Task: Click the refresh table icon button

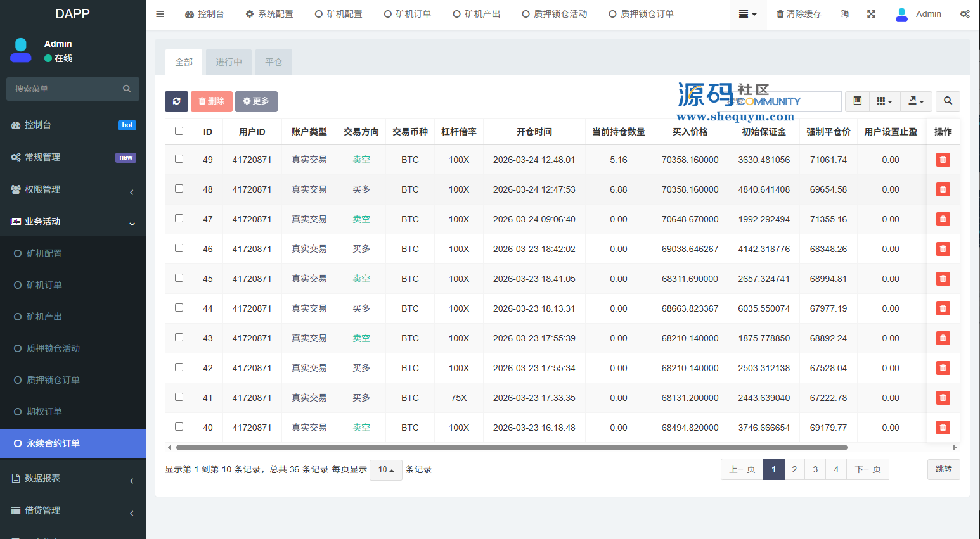Action: (176, 101)
